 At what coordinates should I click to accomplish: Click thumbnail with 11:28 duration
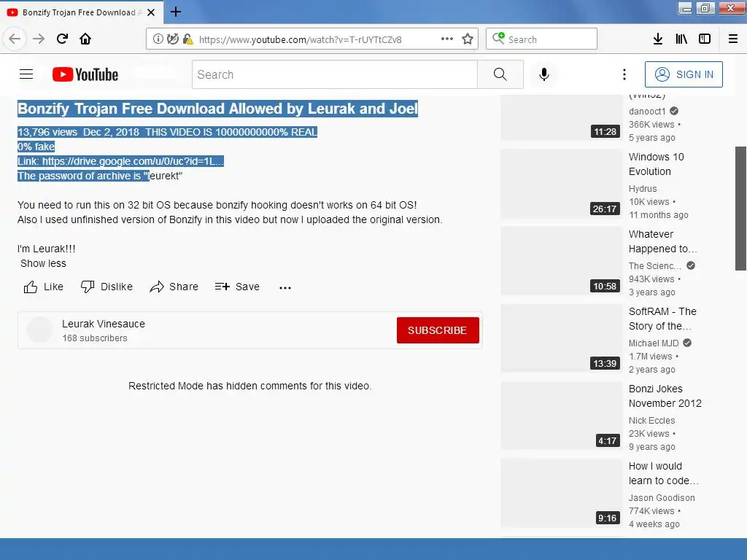pos(562,117)
